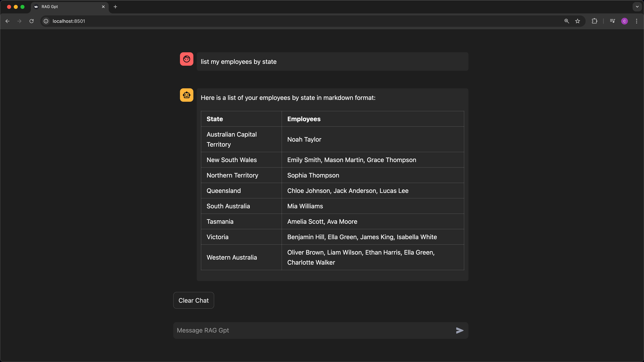Open the Chrome profile avatar
Viewport: 644px width, 362px height.
tap(625, 21)
